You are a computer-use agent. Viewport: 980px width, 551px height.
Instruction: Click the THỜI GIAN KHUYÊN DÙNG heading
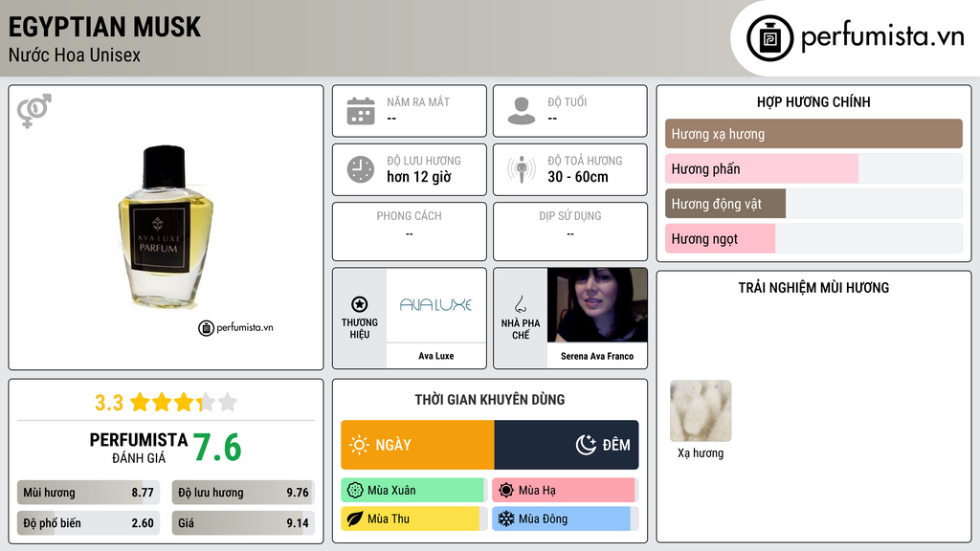pos(490,400)
